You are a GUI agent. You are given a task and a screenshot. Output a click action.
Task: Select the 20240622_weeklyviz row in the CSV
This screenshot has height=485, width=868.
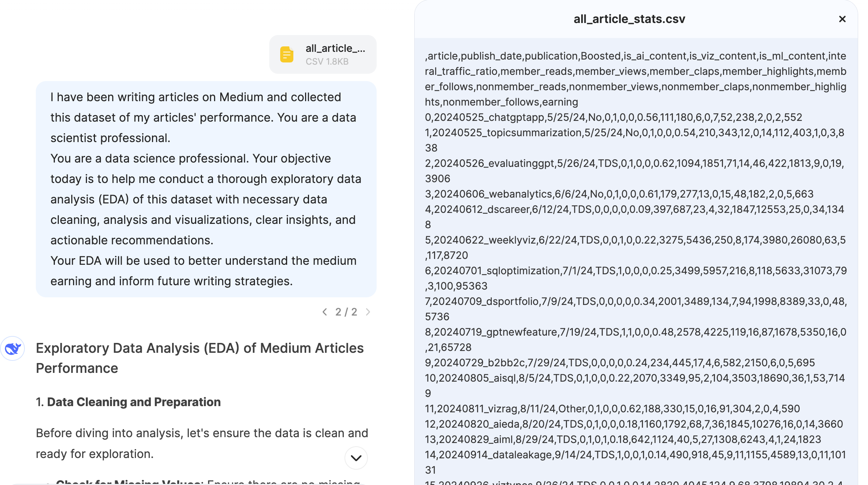636,240
